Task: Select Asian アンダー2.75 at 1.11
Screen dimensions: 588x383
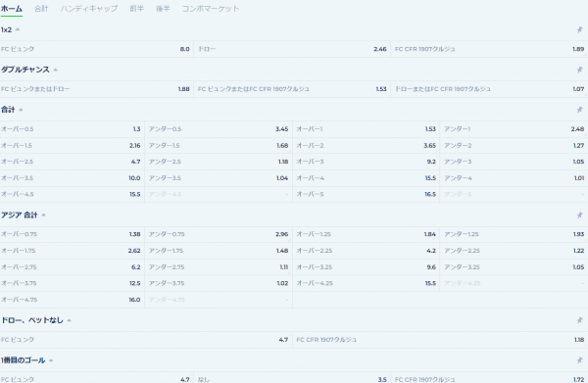Action: click(219, 267)
